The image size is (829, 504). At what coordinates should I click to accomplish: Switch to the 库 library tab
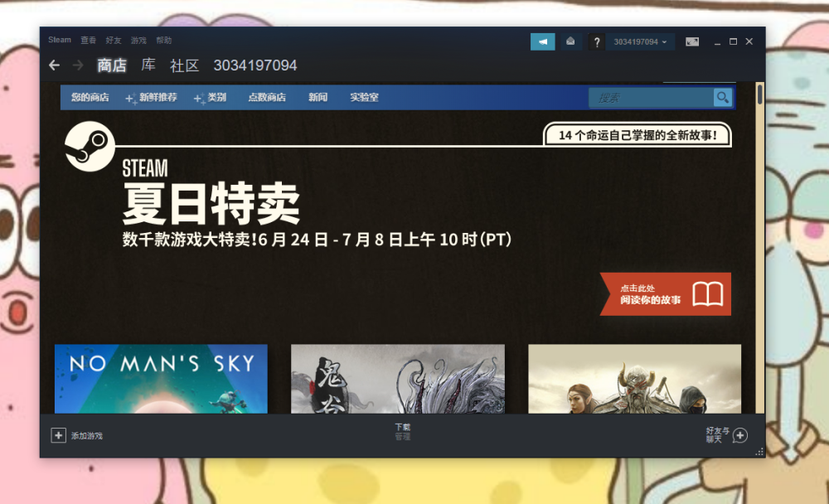click(148, 65)
